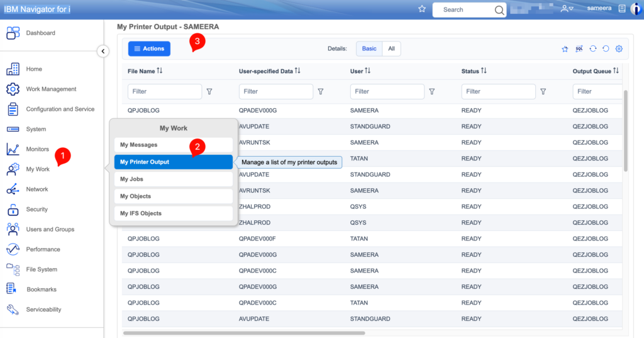
Task: Click the Status filter field
Action: click(x=499, y=92)
